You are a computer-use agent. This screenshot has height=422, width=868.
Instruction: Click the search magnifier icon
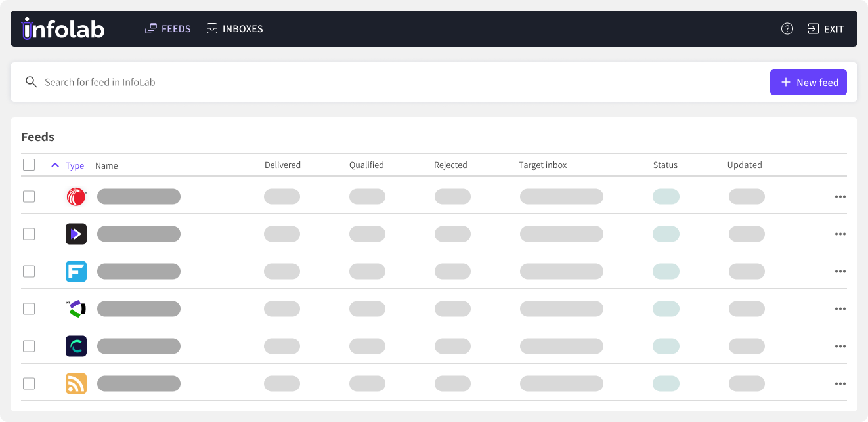coord(31,82)
